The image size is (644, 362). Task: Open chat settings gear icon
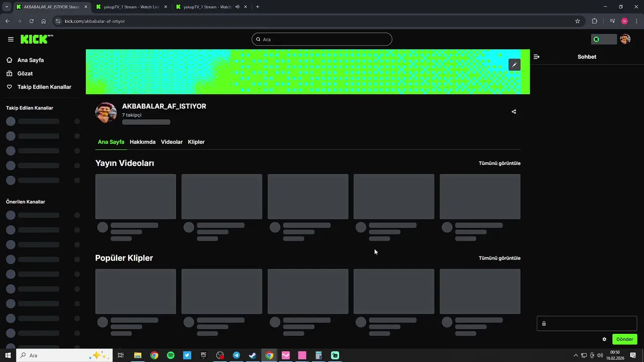pos(604,339)
